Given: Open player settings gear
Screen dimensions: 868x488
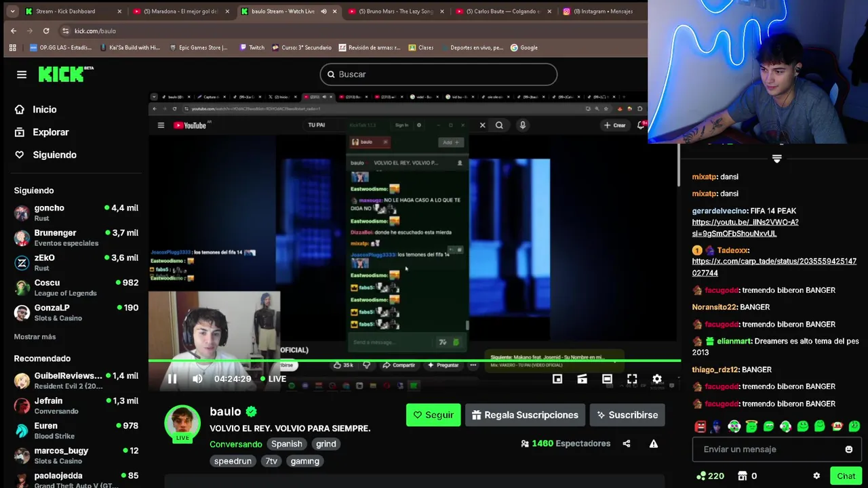Looking at the screenshot, I should [657, 379].
